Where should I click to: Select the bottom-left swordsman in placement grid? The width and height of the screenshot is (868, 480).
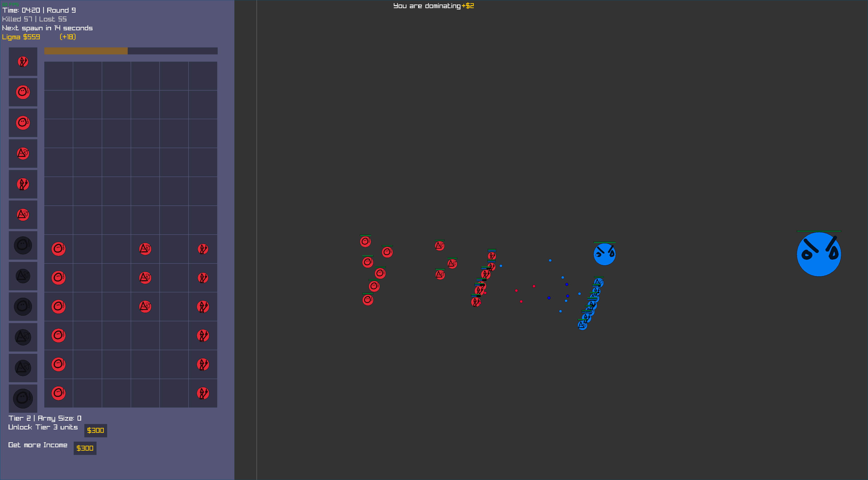[x=58, y=393]
